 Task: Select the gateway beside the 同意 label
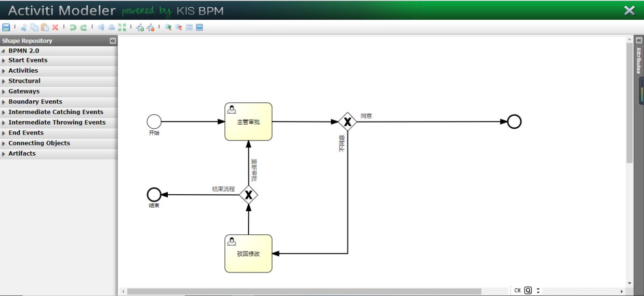[347, 122]
